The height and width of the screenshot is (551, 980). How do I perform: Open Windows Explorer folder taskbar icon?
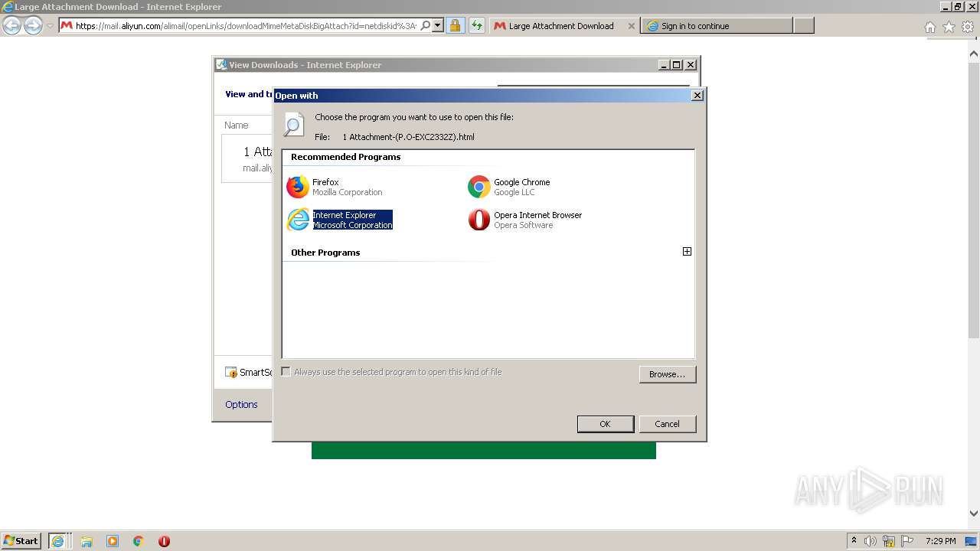click(87, 541)
